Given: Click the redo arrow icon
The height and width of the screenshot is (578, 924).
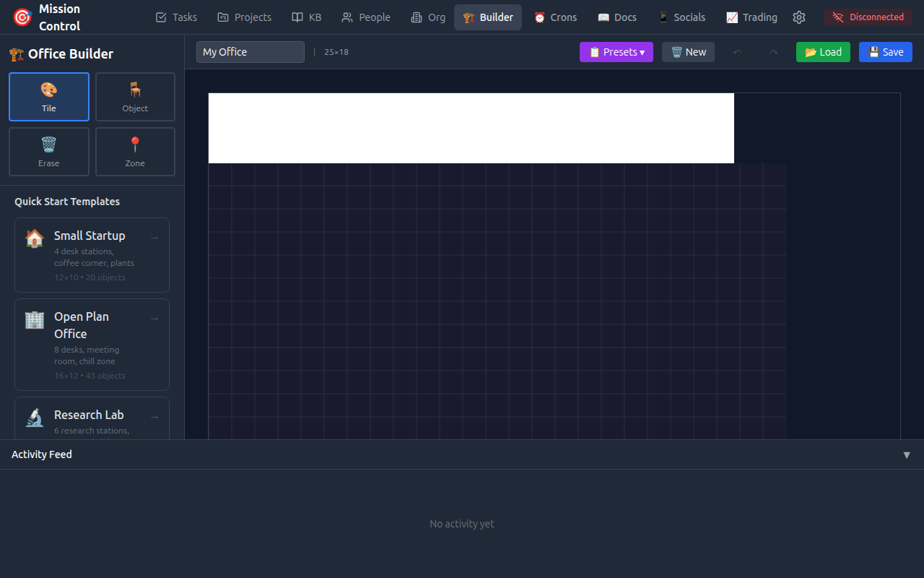Looking at the screenshot, I should [x=773, y=52].
